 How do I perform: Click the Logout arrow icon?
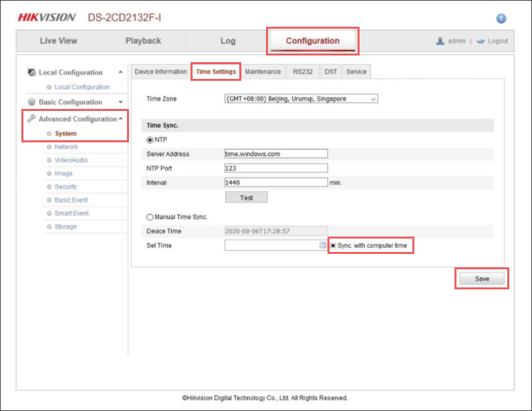coord(481,41)
